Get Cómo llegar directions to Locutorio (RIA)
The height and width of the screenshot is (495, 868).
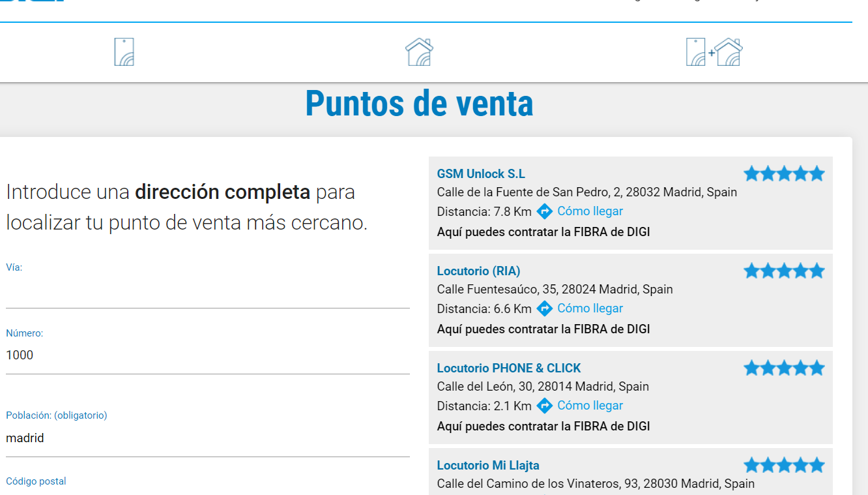(x=590, y=308)
